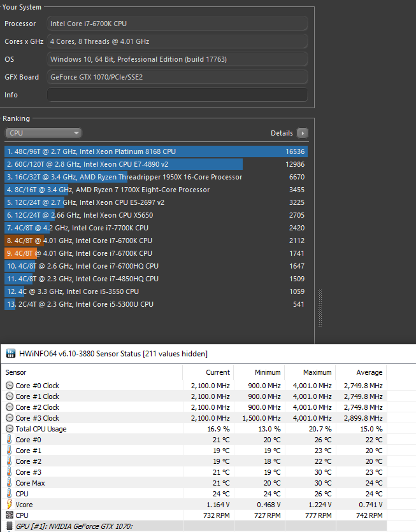Click Core Max thermometer icon

pos(9,483)
